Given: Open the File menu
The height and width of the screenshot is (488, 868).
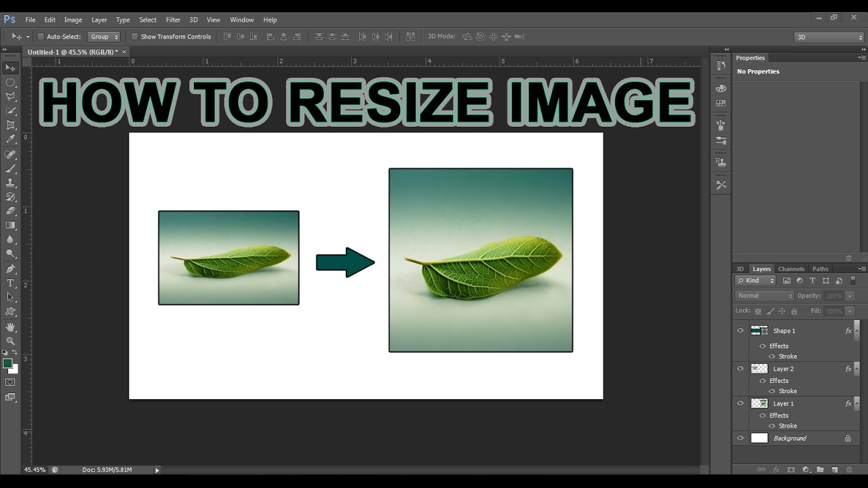Looking at the screenshot, I should coord(31,20).
